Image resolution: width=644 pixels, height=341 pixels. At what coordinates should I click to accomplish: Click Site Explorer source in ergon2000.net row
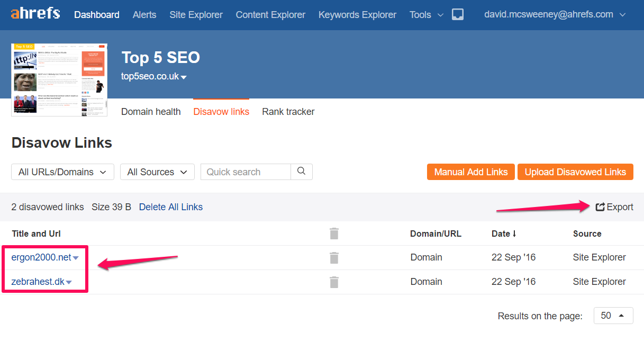tap(600, 257)
